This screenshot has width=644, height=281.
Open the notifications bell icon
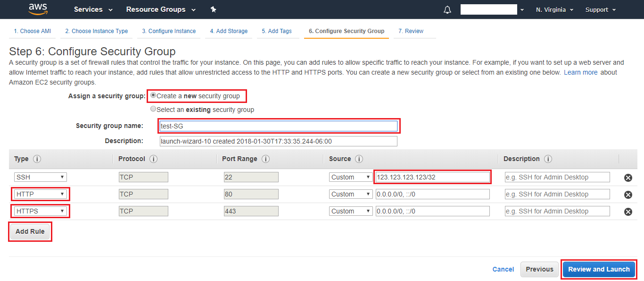447,10
